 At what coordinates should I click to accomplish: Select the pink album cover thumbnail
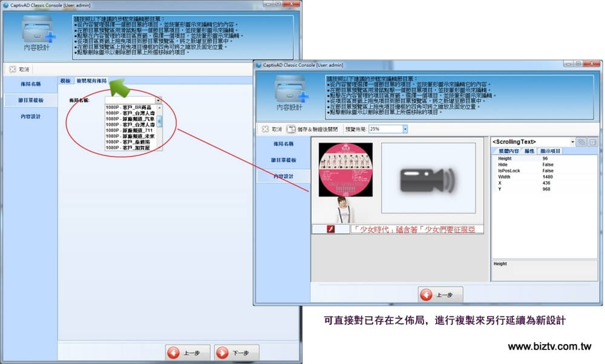point(345,169)
